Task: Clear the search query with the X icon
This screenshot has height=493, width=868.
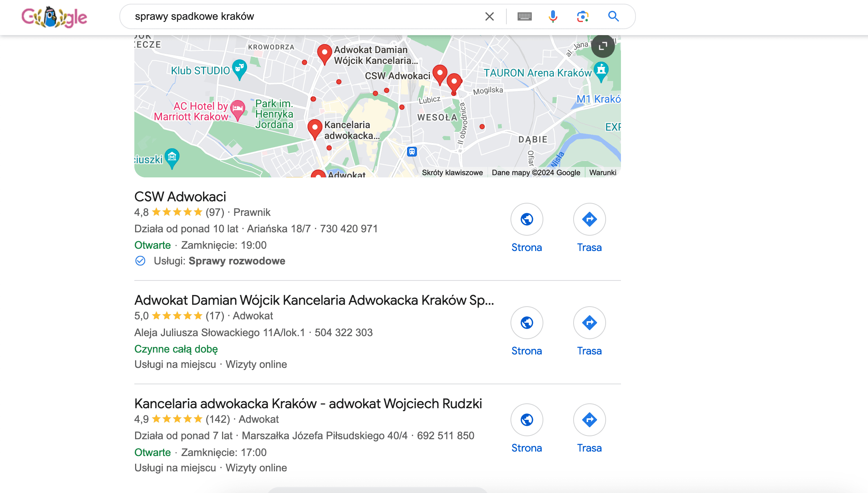Action: [x=489, y=16]
